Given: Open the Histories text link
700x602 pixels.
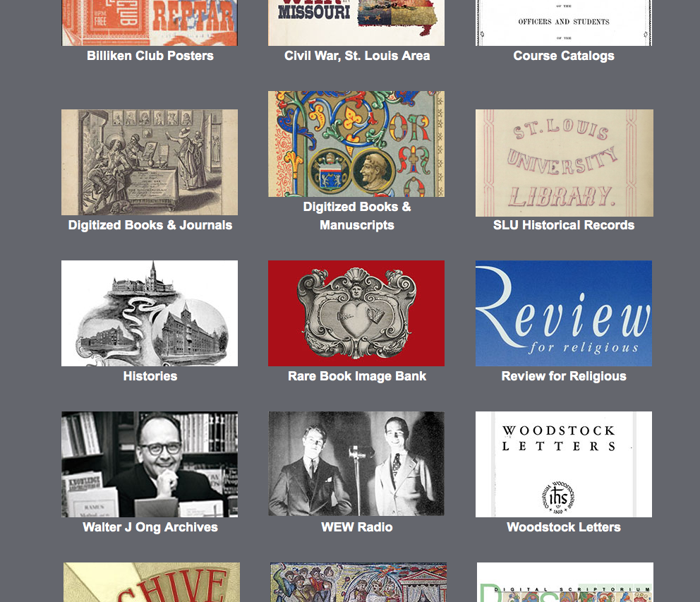Looking at the screenshot, I should tap(150, 376).
